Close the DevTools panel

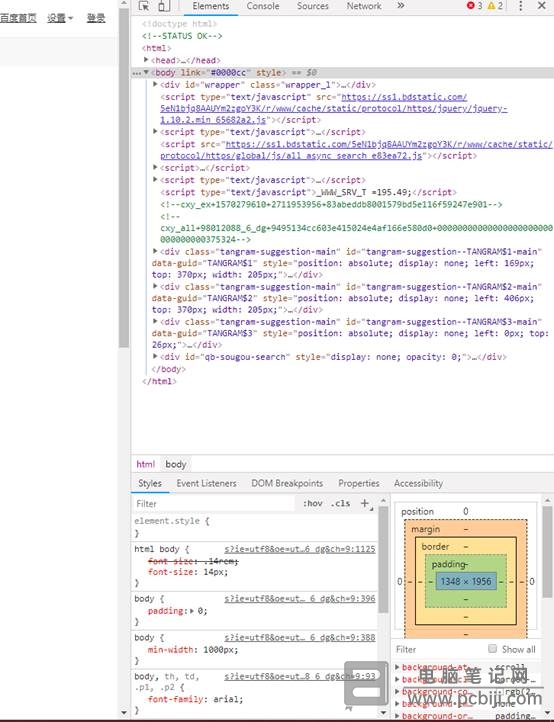point(542,6)
